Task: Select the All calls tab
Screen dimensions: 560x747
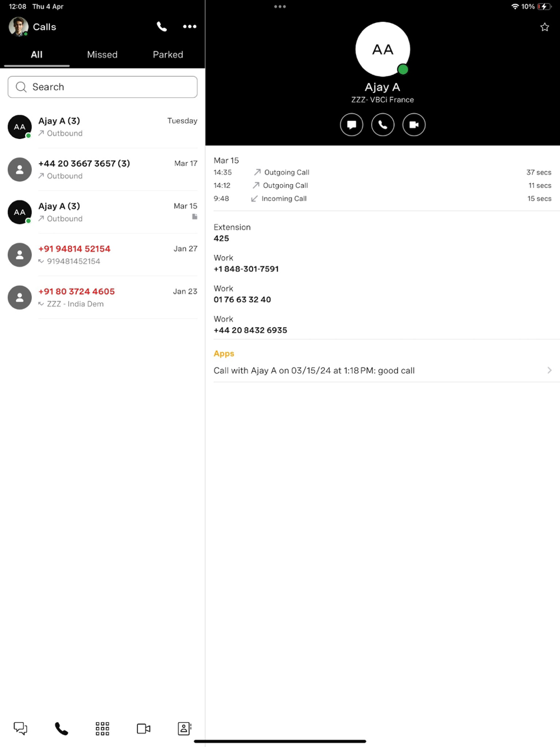Action: (36, 54)
